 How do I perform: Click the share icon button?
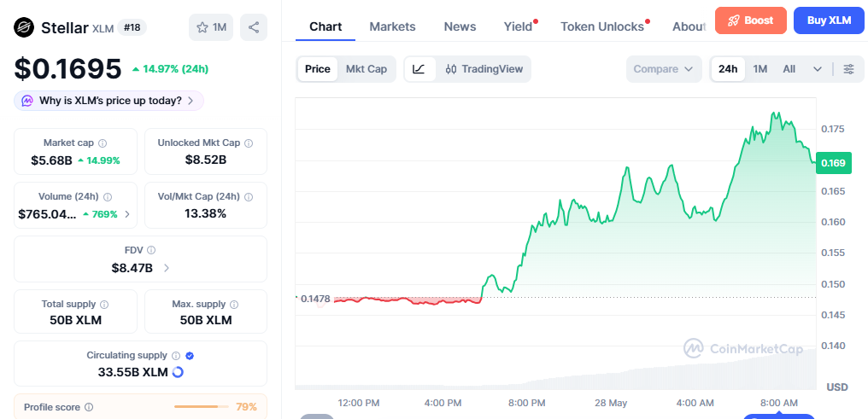point(254,27)
